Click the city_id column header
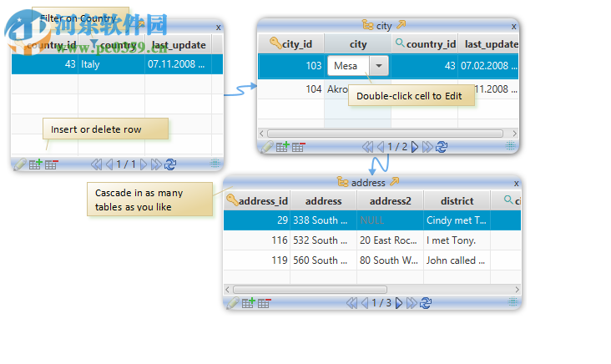The height and width of the screenshot is (364, 611). (x=291, y=44)
